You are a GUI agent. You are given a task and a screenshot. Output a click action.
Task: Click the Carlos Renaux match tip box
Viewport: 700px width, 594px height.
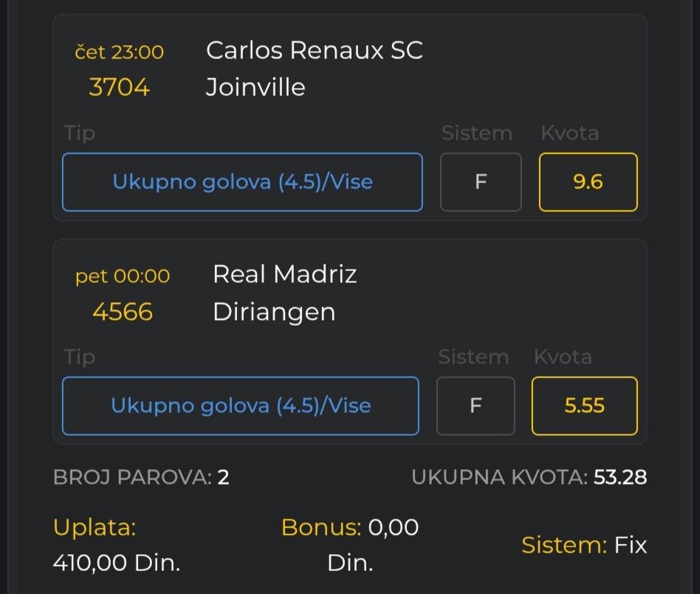[x=242, y=182]
